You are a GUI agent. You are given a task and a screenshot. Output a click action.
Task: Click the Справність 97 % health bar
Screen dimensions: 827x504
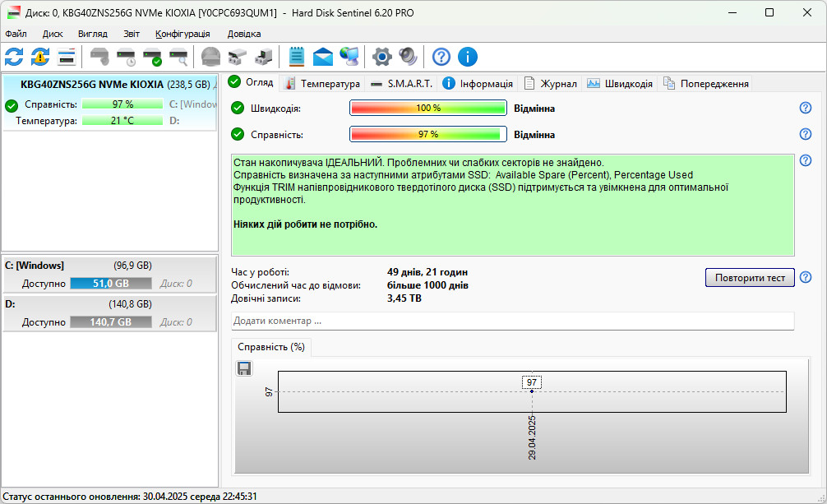click(427, 134)
